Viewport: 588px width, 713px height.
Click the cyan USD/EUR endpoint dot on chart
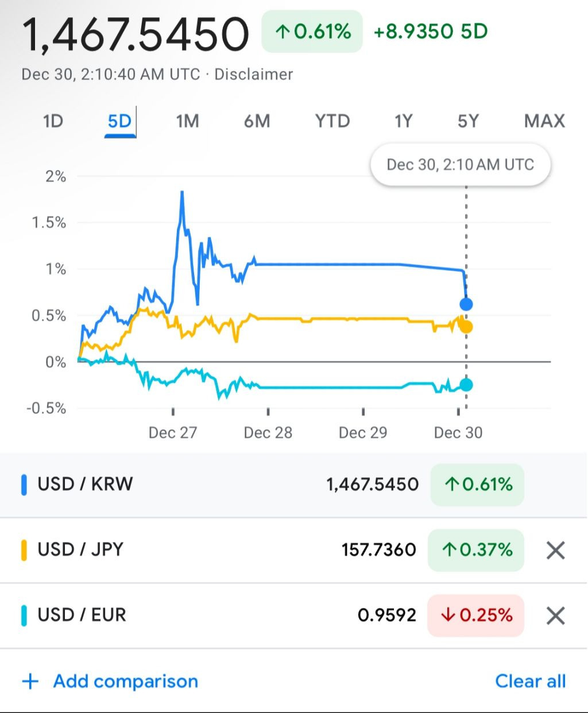coord(466,385)
